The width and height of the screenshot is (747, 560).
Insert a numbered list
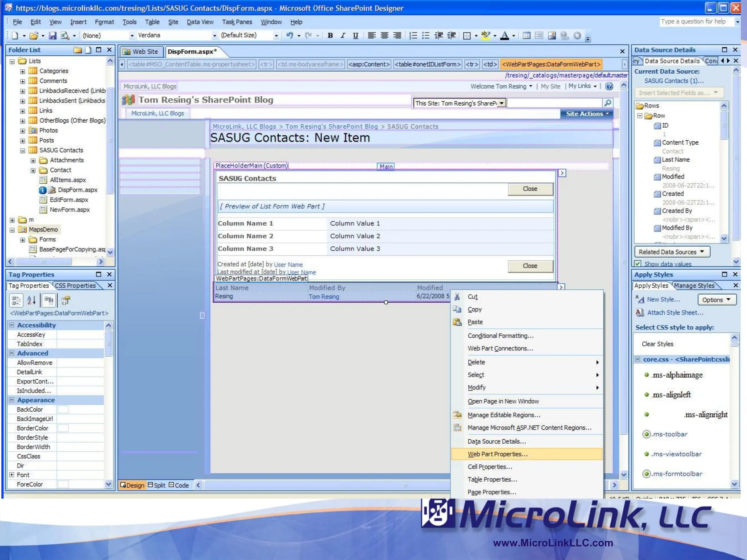pos(413,35)
